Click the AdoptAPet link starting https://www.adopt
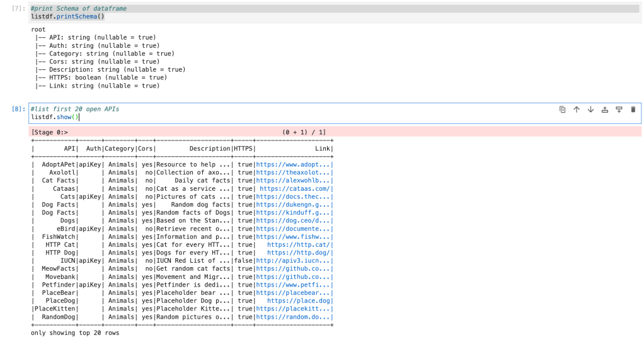Image resolution: width=644 pixels, height=342 pixels. click(292, 164)
